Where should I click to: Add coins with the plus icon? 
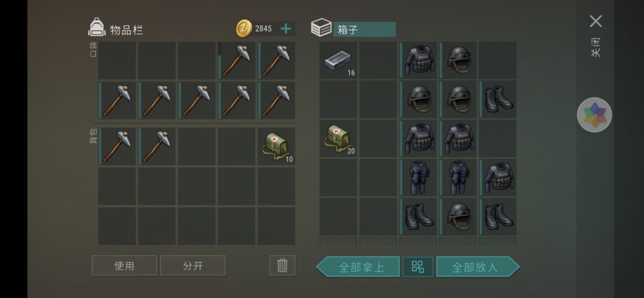tap(286, 29)
